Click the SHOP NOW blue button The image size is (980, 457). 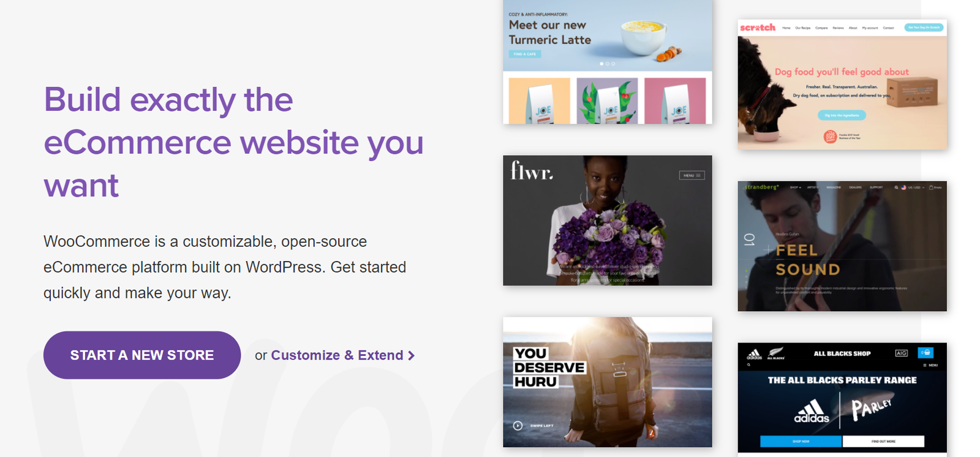(x=801, y=441)
